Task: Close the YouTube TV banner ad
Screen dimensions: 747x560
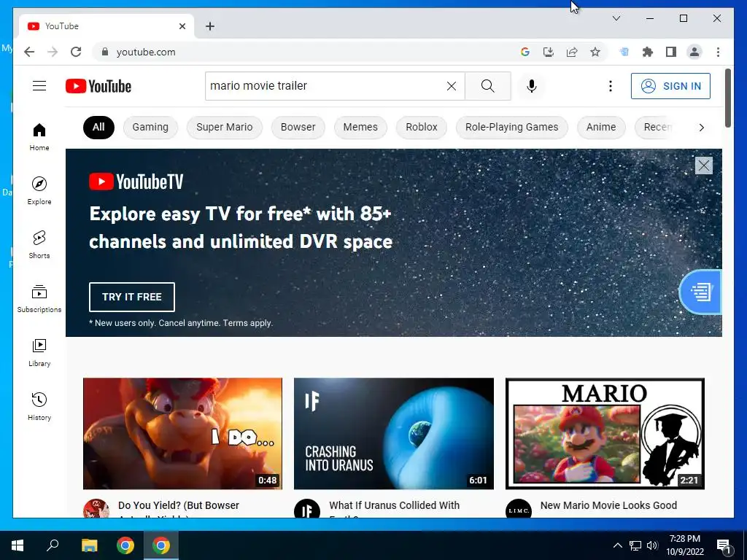Action: [704, 166]
